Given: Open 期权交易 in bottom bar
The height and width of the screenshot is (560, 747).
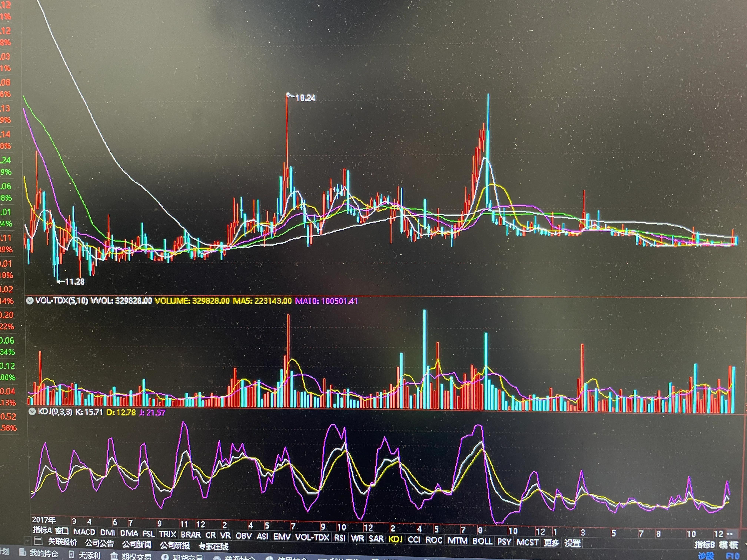Looking at the screenshot, I should tap(136, 557).
